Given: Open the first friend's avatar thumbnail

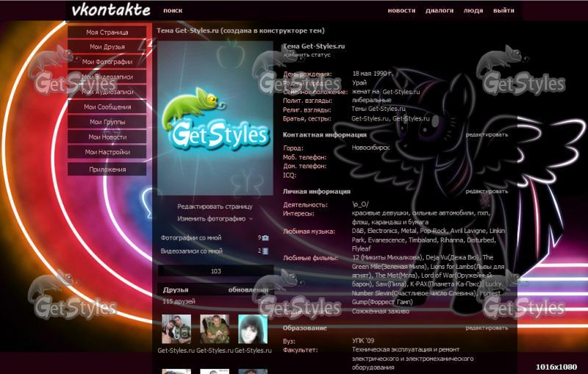Looking at the screenshot, I should click(176, 329).
